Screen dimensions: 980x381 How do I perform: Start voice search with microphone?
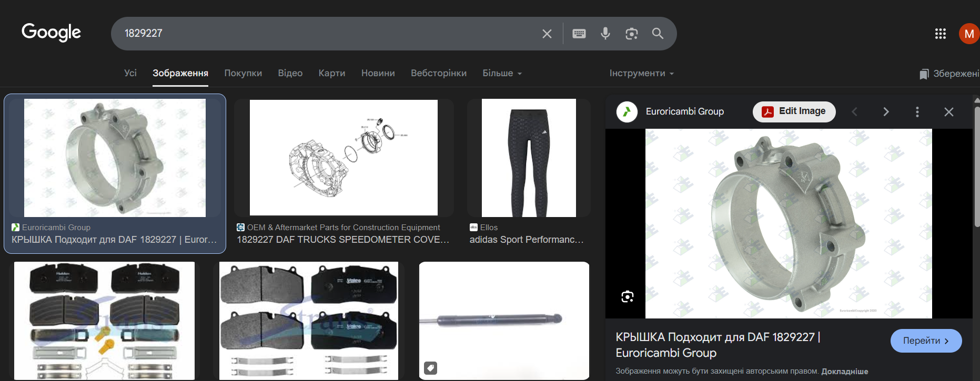click(605, 34)
